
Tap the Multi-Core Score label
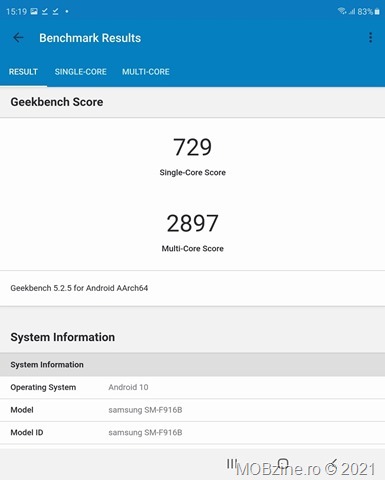(x=192, y=248)
